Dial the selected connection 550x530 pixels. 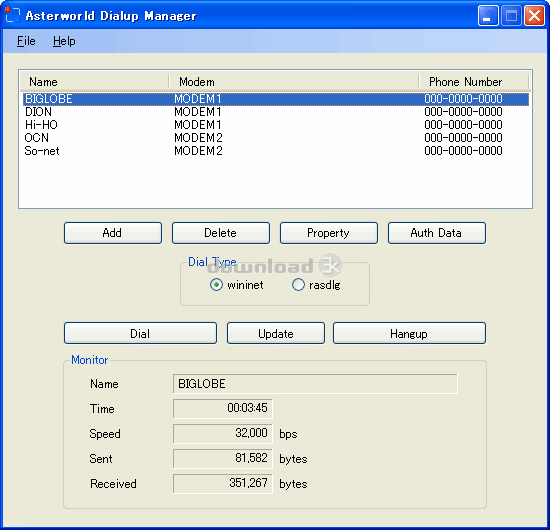[x=140, y=333]
